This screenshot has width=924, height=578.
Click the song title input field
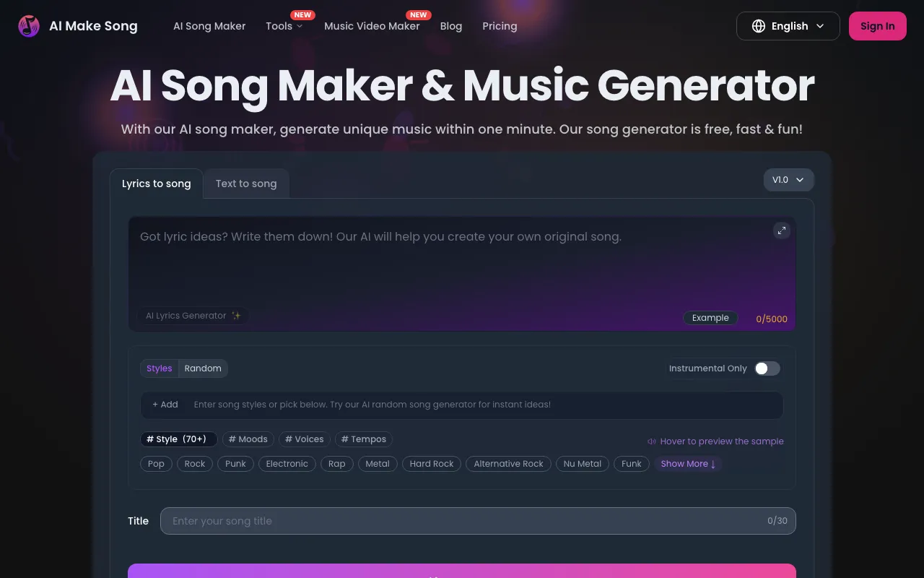[462, 521]
